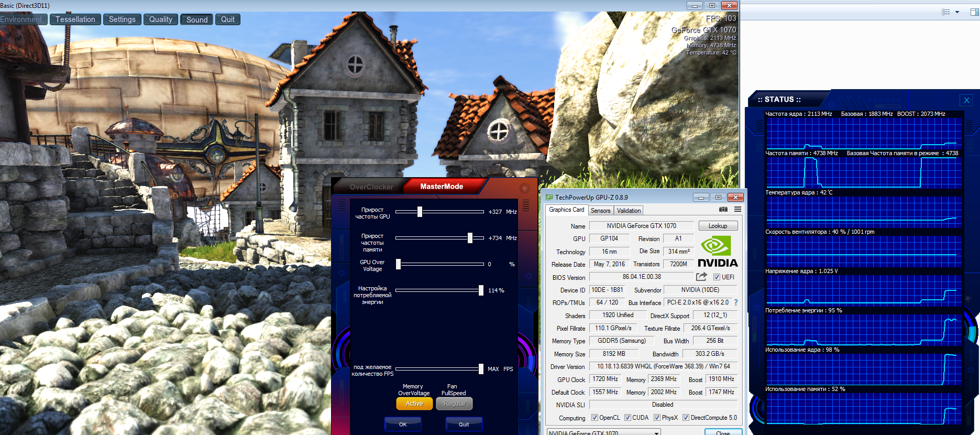Viewport: 980px width, 435px height.
Task: Click the Memory Size value "8192 MB"
Action: pyautogui.click(x=614, y=354)
